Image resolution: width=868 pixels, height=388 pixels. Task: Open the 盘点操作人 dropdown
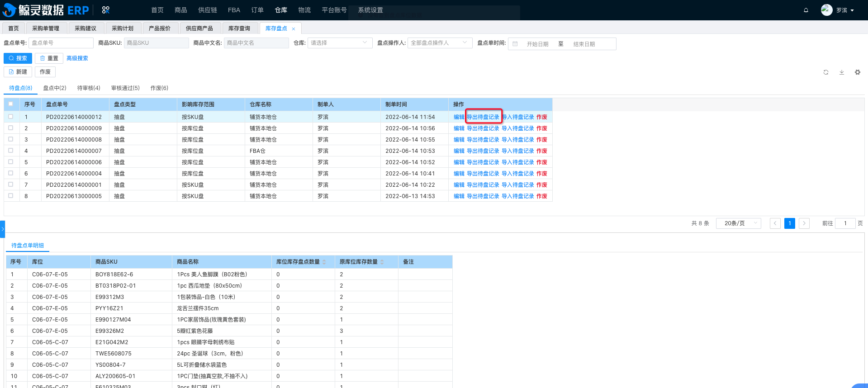(440, 43)
